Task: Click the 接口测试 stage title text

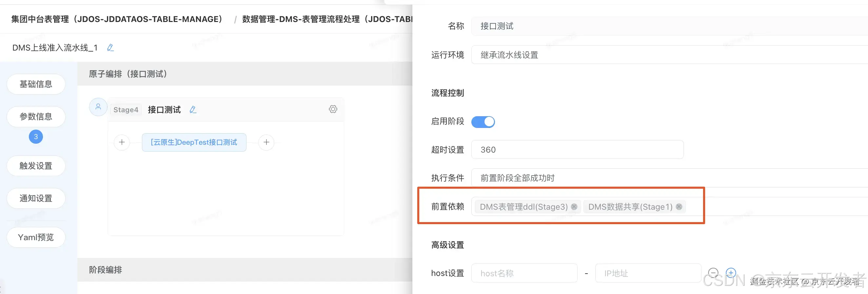Action: point(164,110)
